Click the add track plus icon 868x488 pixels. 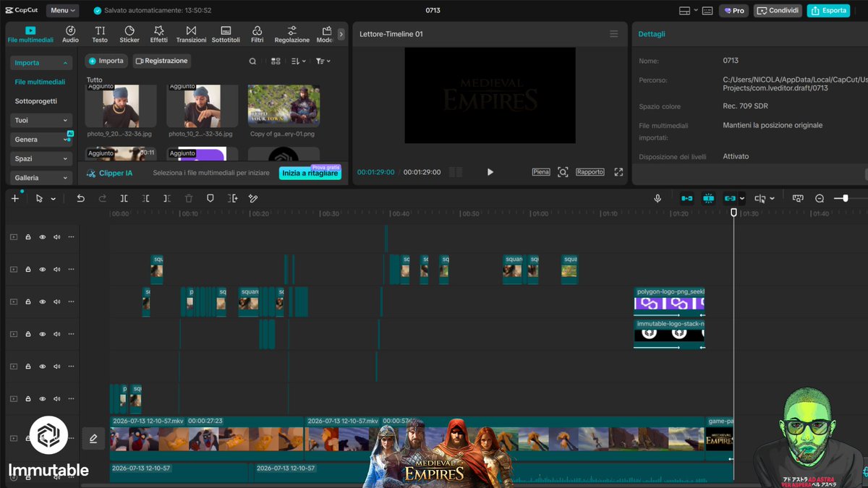(x=15, y=198)
